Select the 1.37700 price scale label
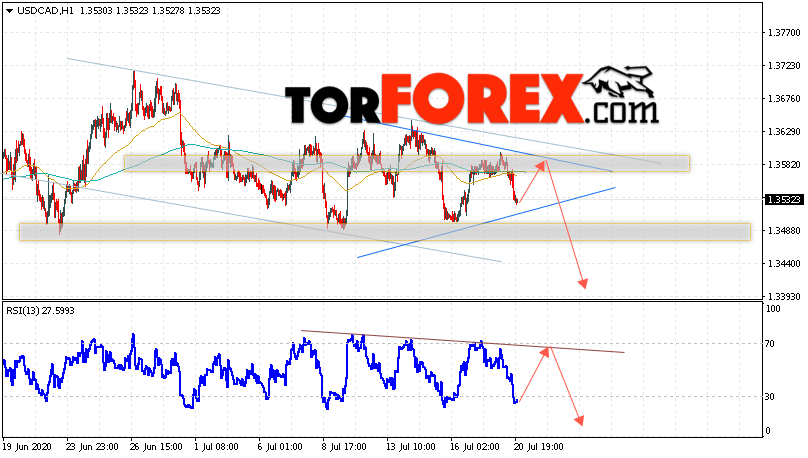 784,33
